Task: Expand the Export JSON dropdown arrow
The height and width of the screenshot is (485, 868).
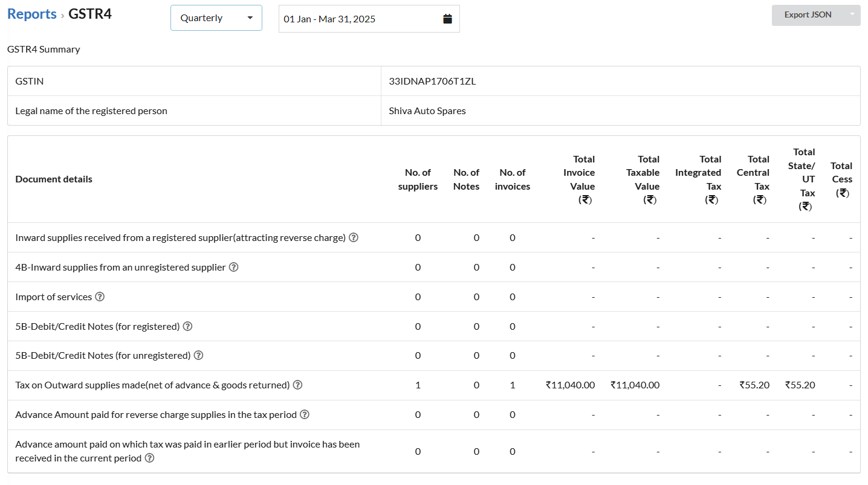Action: [852, 15]
